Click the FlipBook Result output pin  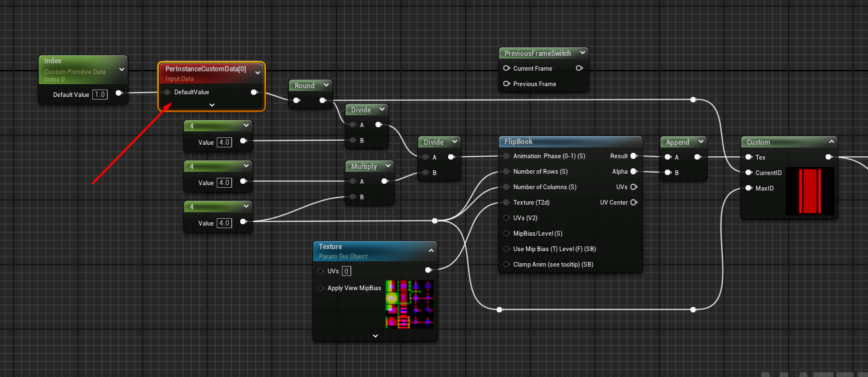click(x=633, y=156)
